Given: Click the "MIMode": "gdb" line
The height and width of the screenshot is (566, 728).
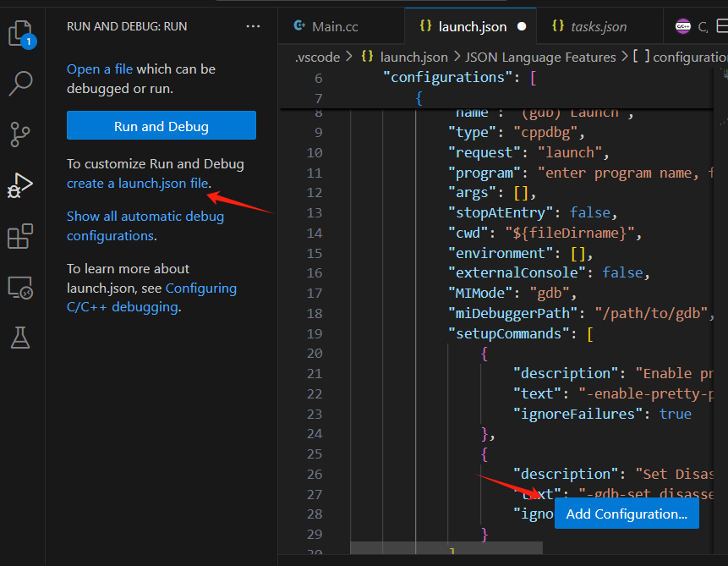Looking at the screenshot, I should (512, 294).
